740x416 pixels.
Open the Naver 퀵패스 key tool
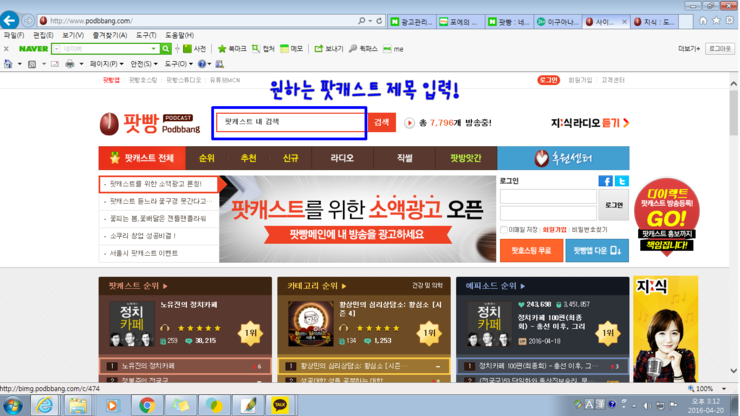pyautogui.click(x=363, y=49)
